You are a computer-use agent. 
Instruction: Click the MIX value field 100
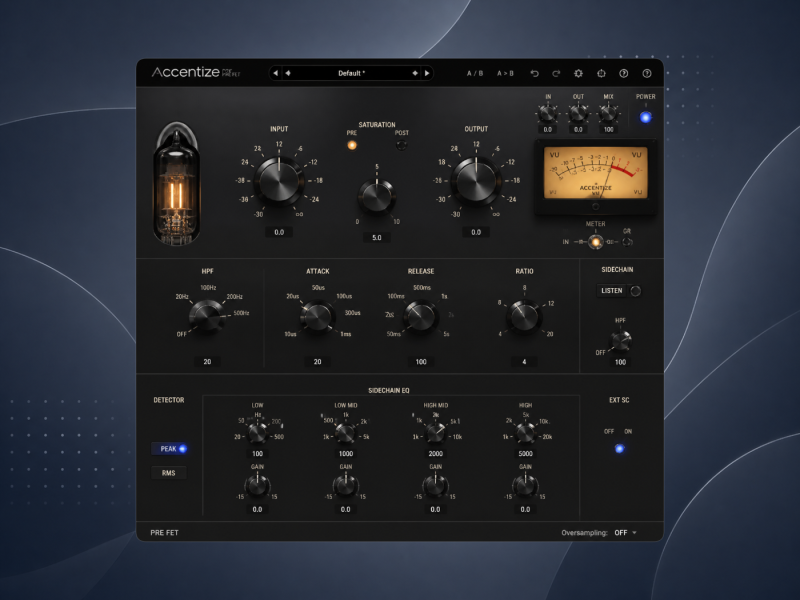[x=608, y=130]
